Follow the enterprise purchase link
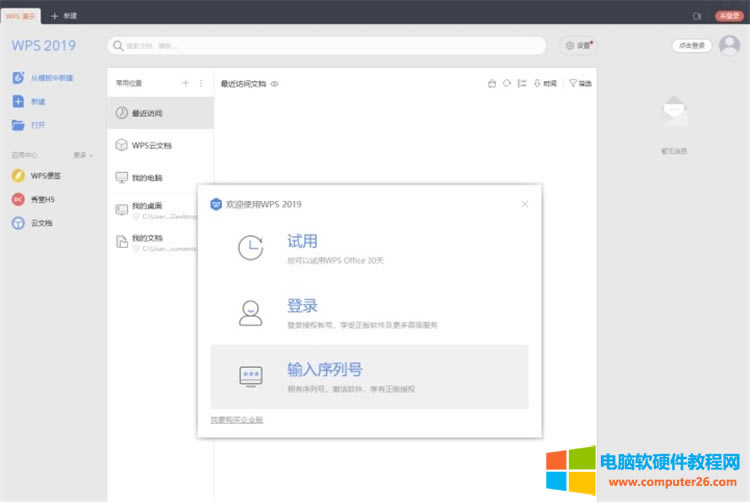The height and width of the screenshot is (502, 750). point(237,420)
